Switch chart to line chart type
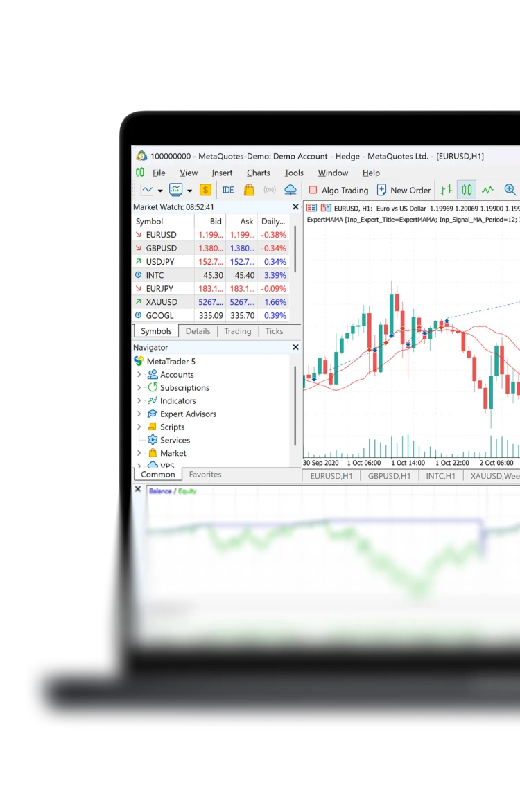Image resolution: width=520 pixels, height=812 pixels. (x=487, y=190)
